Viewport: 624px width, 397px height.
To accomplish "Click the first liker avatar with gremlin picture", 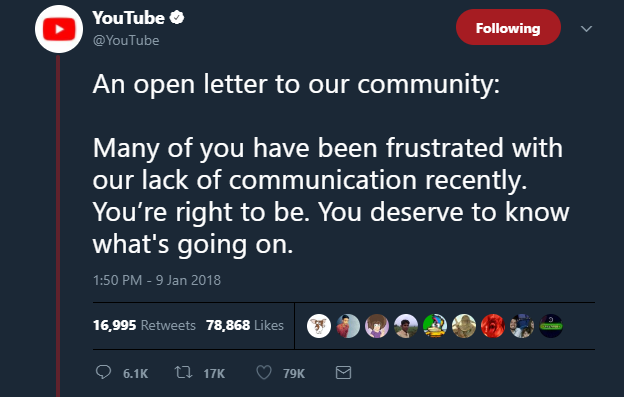I will pos(319,326).
